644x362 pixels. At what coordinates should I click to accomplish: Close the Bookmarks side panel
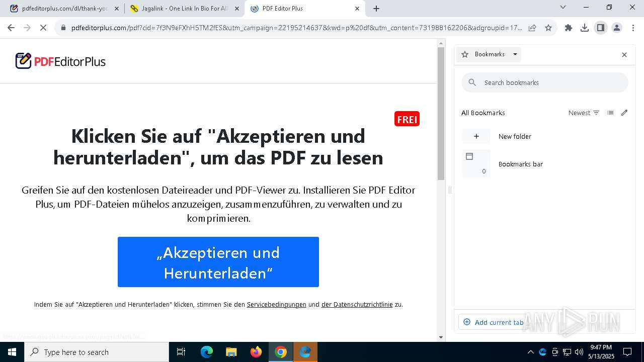click(624, 55)
